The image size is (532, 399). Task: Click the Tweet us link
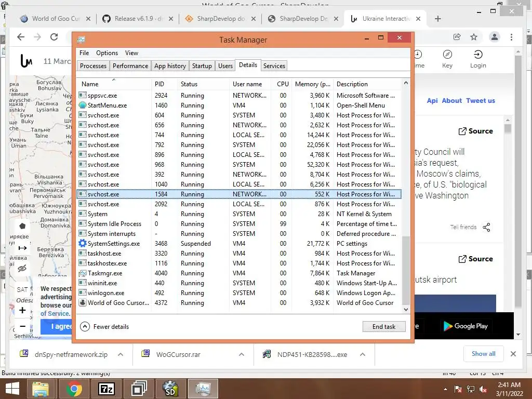pos(481,100)
